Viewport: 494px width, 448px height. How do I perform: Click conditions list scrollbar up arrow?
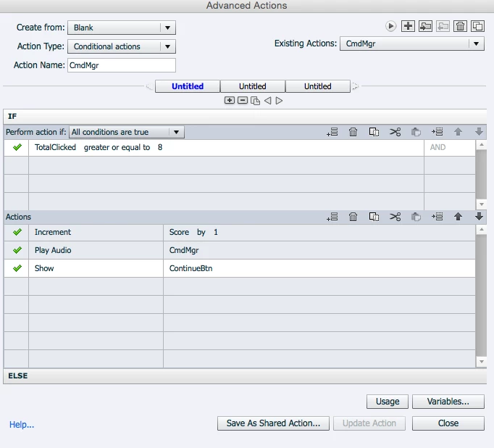[x=482, y=145]
